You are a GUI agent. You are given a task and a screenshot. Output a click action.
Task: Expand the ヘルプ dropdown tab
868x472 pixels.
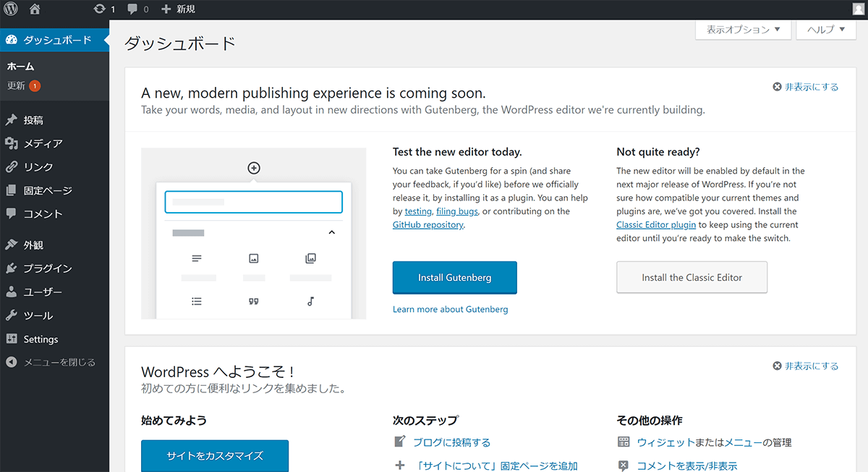tap(825, 30)
